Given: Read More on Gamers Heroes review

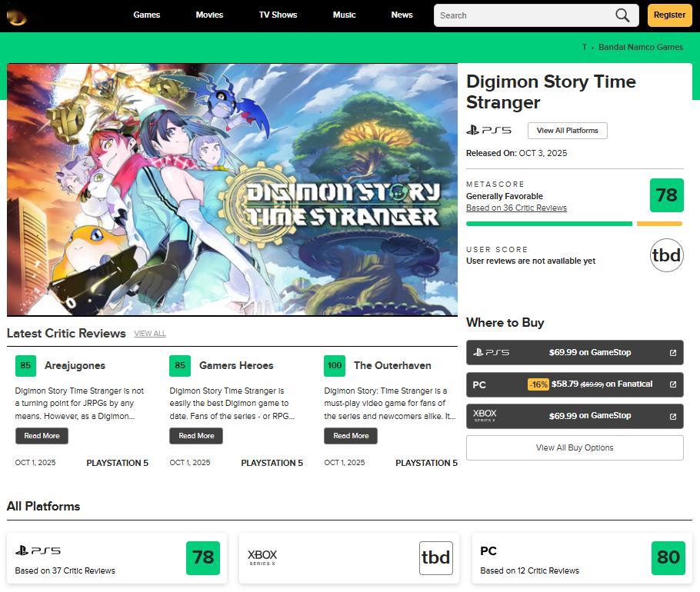Looking at the screenshot, I should [196, 436].
